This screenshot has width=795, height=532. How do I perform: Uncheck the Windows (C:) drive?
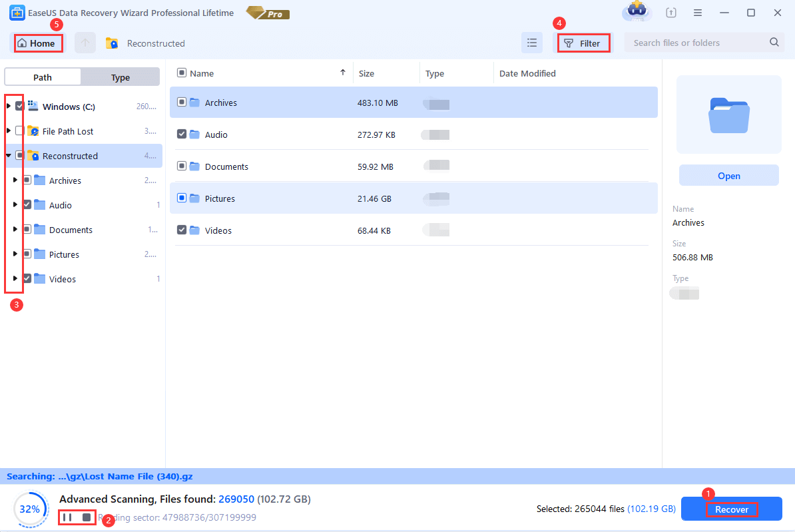pos(19,106)
